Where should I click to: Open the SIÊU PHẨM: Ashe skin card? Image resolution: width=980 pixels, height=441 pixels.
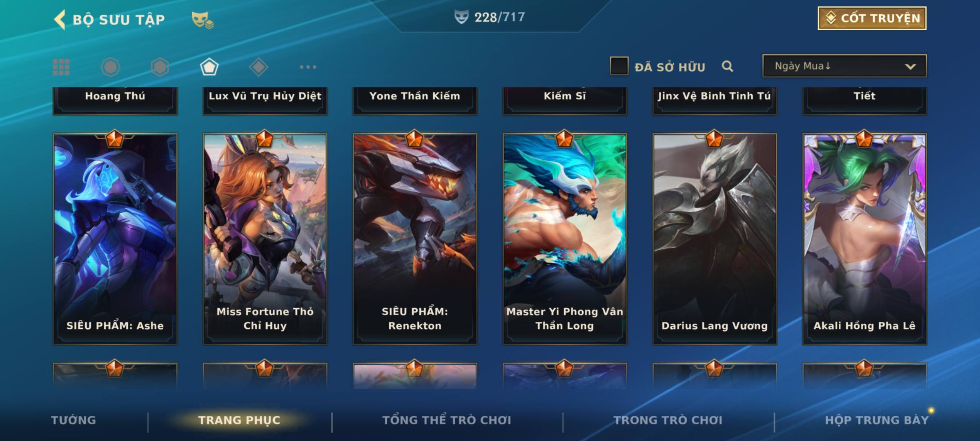pos(115,239)
